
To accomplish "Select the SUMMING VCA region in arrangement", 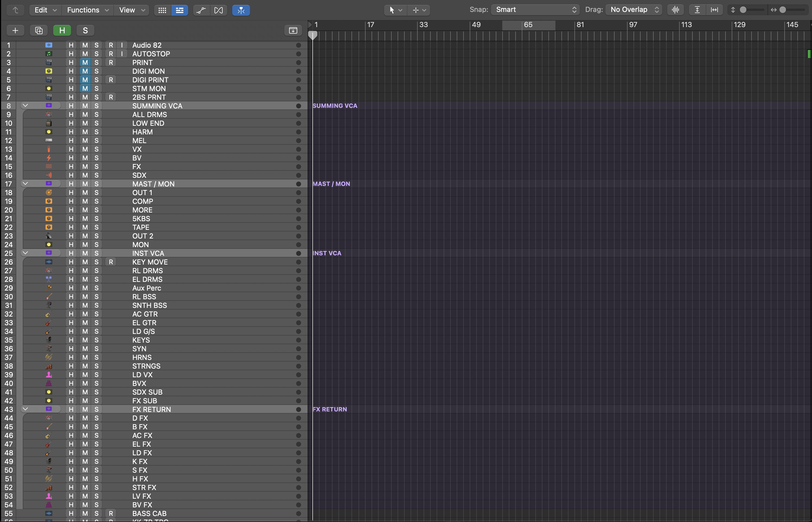I will [x=335, y=106].
